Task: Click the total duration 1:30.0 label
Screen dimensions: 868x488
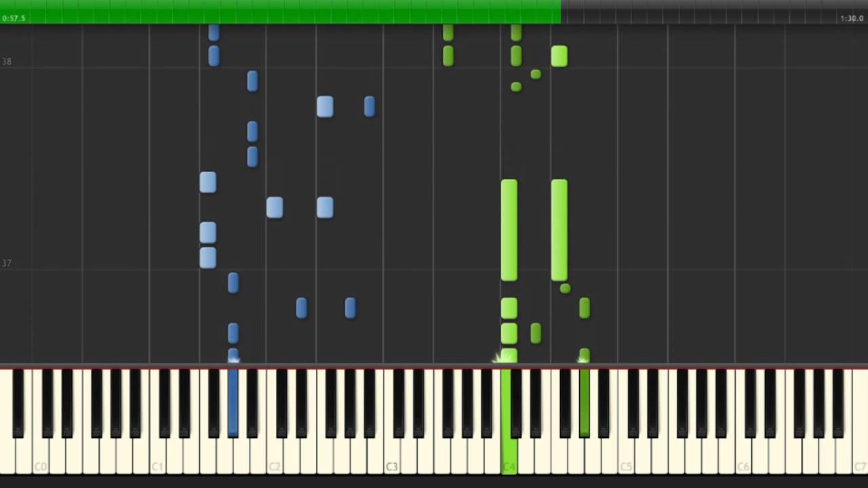Action: (x=852, y=18)
